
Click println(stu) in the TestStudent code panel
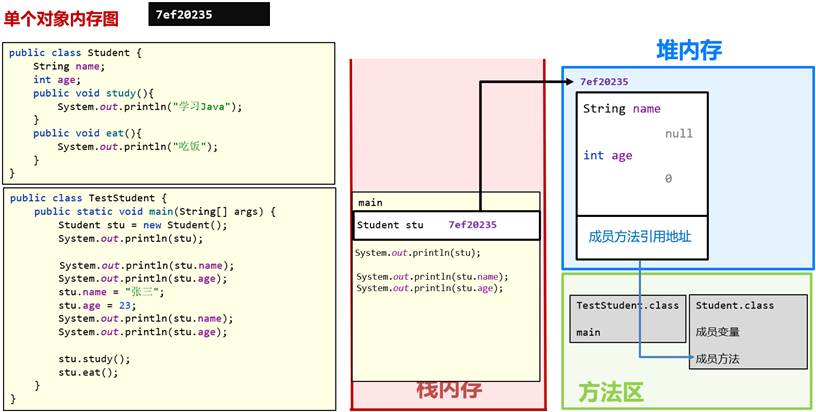(131, 239)
